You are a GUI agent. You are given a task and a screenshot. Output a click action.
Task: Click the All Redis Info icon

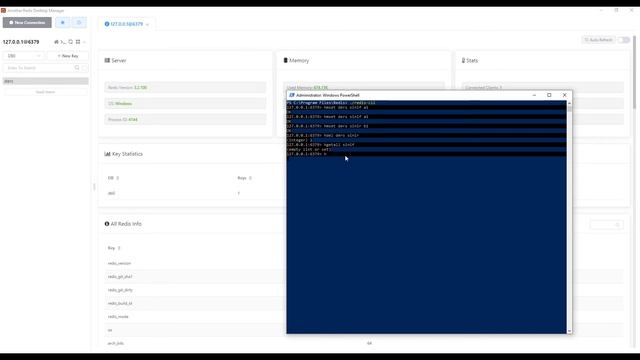pos(107,224)
